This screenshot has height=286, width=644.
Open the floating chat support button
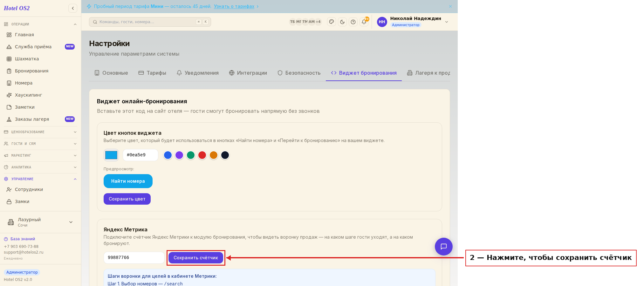click(x=444, y=247)
